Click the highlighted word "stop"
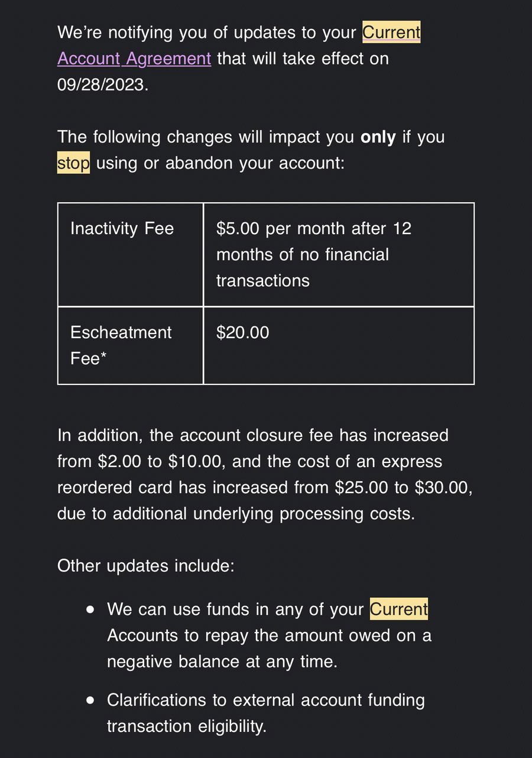Viewport: 532px width, 758px height. (x=73, y=163)
